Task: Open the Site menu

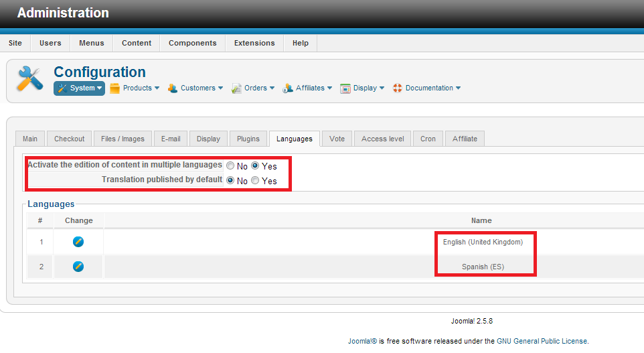Action: [15, 43]
